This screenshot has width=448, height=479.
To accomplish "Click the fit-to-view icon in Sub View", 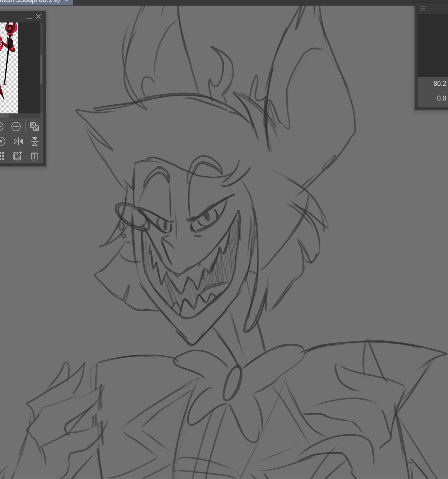I will (34, 127).
